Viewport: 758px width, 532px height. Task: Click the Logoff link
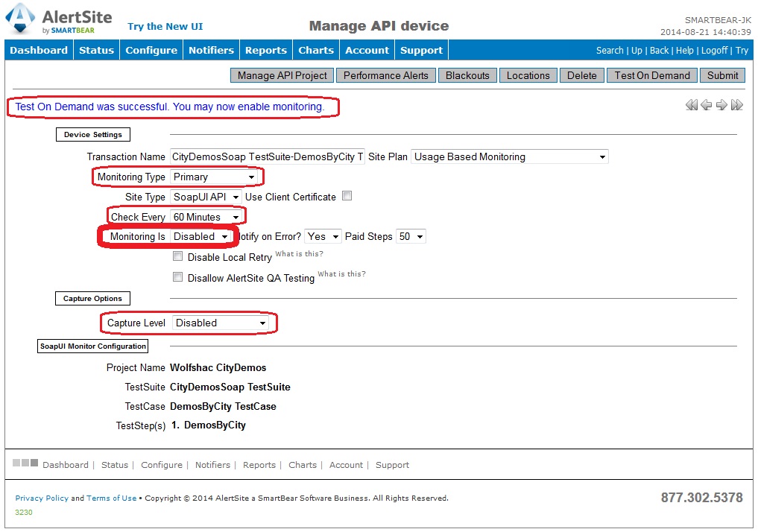click(x=715, y=50)
